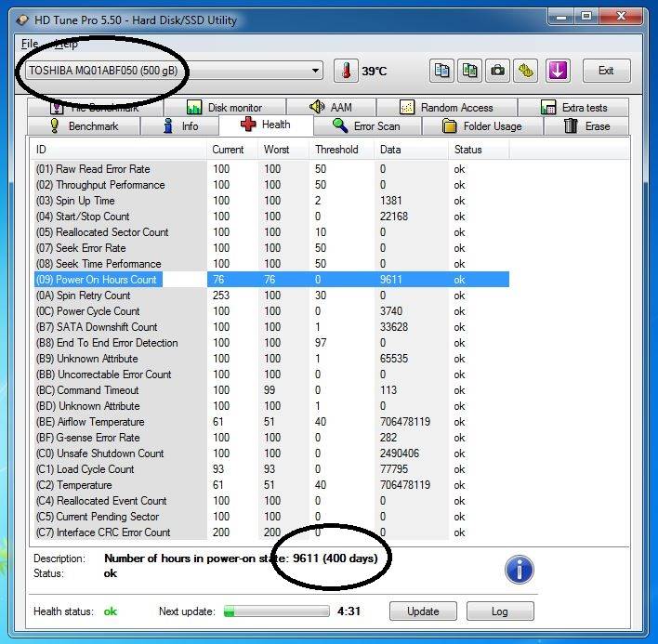The image size is (658, 644).
Task: Click the Update button
Action: (423, 611)
